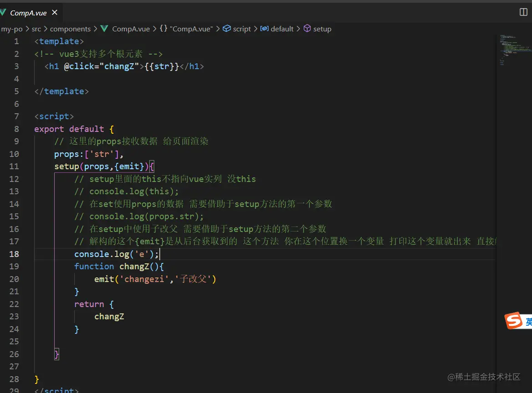This screenshot has height=393, width=532.
Task: Click the '// console.log(this);' comment
Action: 127,191
